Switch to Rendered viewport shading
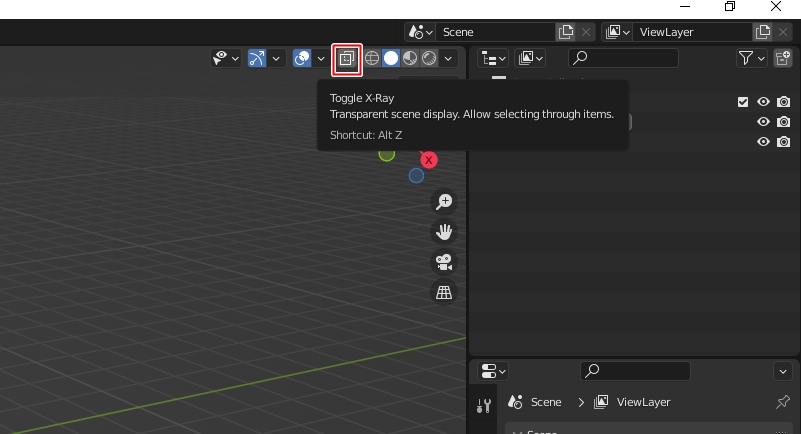Viewport: 801px width, 434px height. pyautogui.click(x=429, y=58)
